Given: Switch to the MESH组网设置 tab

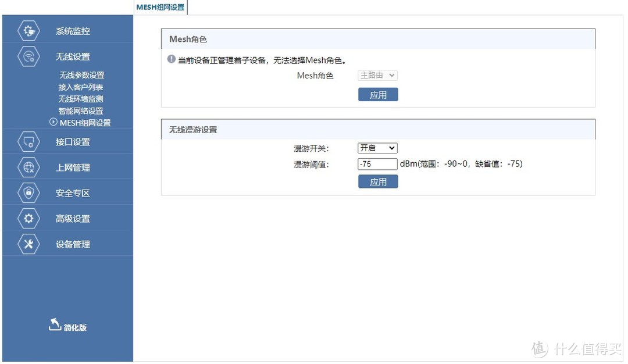Looking at the screenshot, I should point(160,8).
